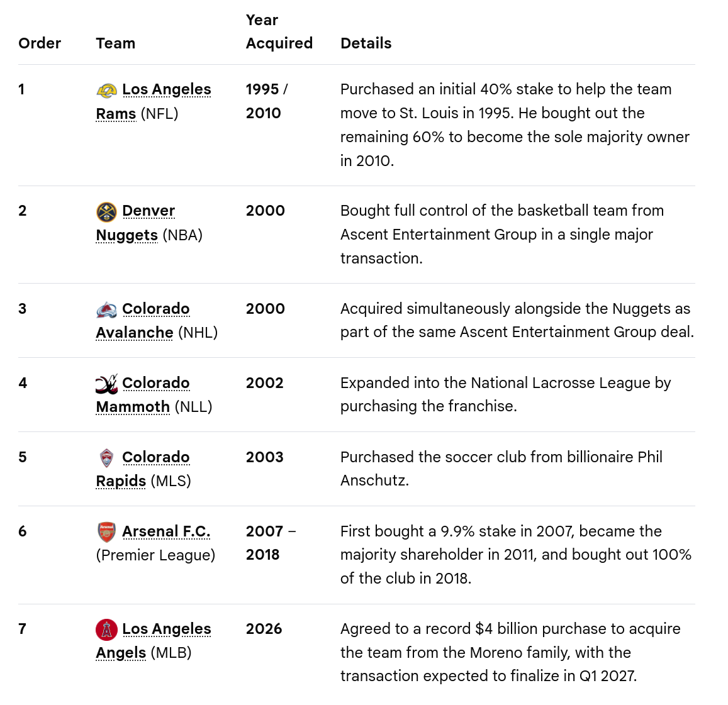Click the Los Angeles Rams logo icon
Viewport: 728px width, 705px height.
click(x=106, y=90)
